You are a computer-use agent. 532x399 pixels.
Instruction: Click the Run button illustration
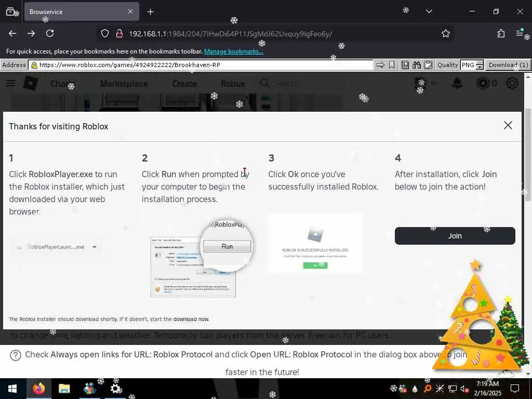227,246
